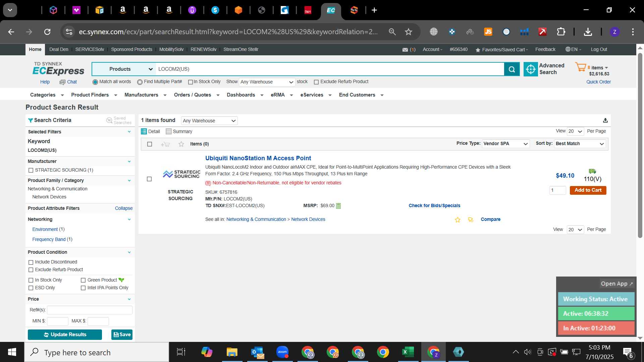
Task: Check In Stock Only near search bar
Action: click(191, 82)
